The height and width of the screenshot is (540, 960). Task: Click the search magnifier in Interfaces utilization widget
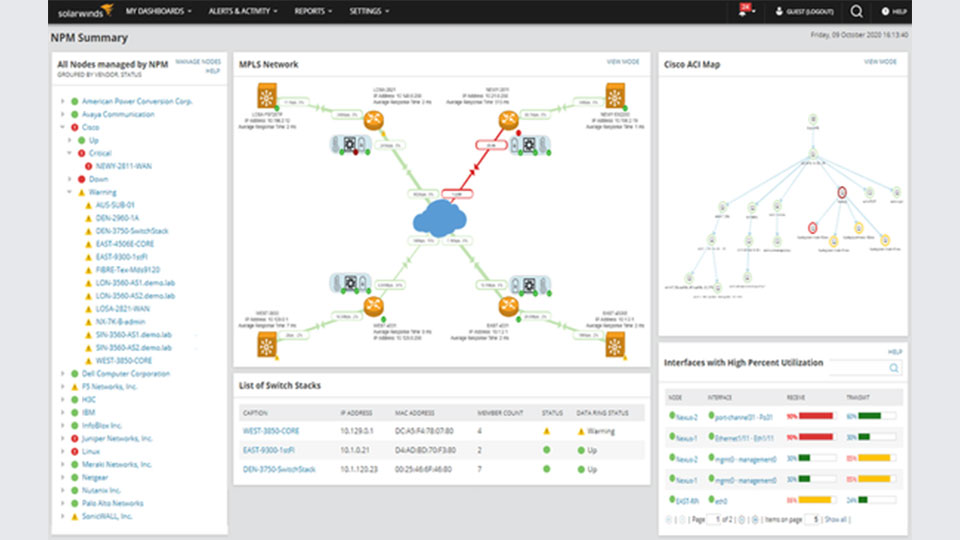click(894, 368)
